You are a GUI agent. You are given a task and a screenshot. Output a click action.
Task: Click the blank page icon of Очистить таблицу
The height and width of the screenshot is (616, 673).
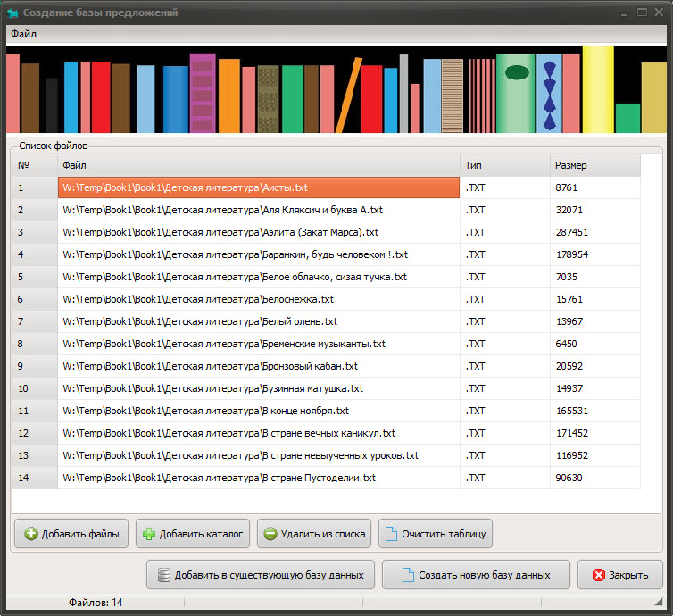[391, 534]
